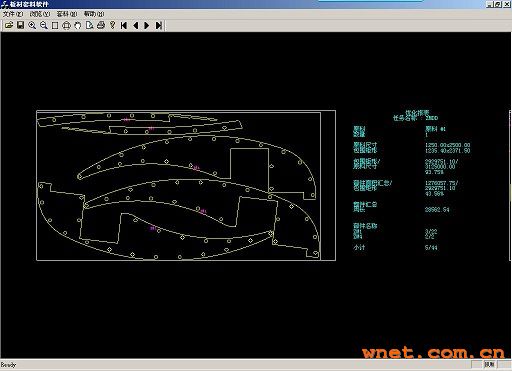Advance to the next sheet layout

(x=147, y=25)
